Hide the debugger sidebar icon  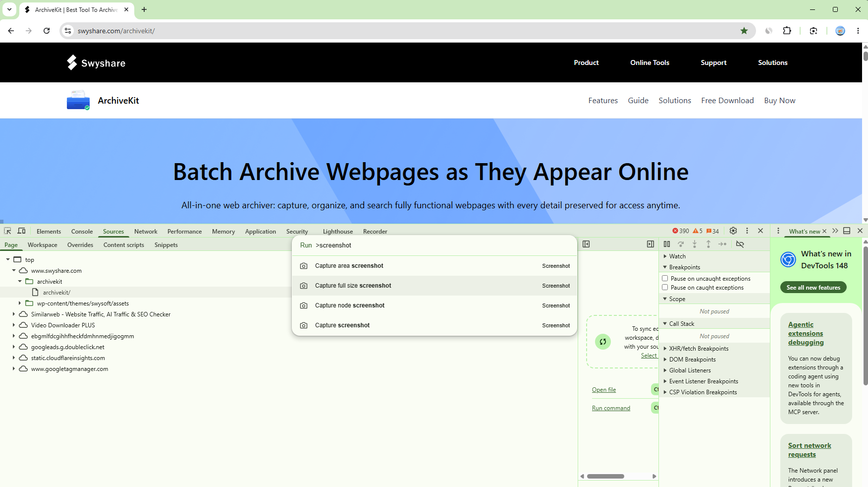coord(651,244)
